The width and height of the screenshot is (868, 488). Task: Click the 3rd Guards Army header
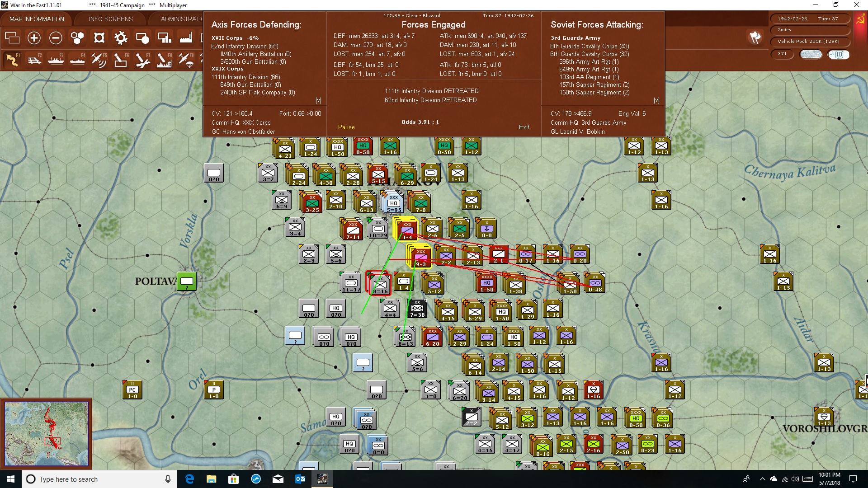pos(576,38)
